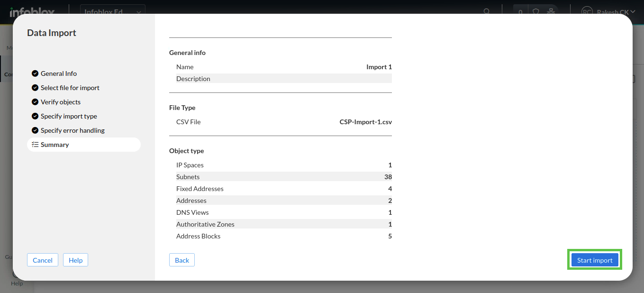Open Help next to the Cancel button
The height and width of the screenshot is (293, 644).
pos(75,260)
